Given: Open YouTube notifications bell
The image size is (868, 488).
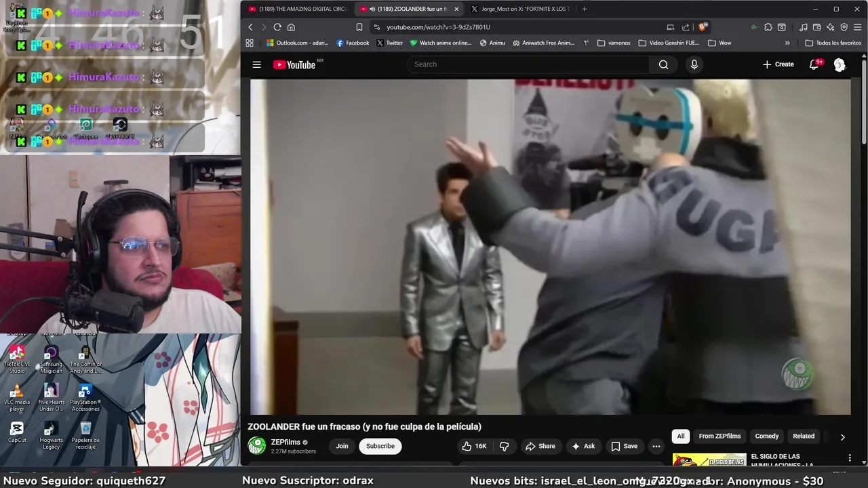Looking at the screenshot, I should (814, 64).
